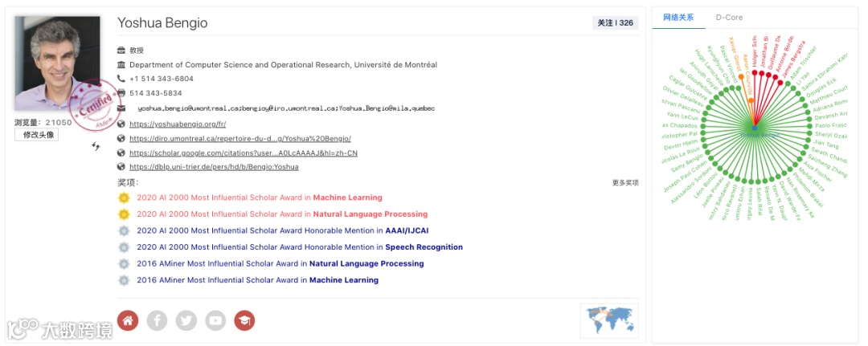Click the globe icon beside yoshuabengio.org link

click(121, 124)
